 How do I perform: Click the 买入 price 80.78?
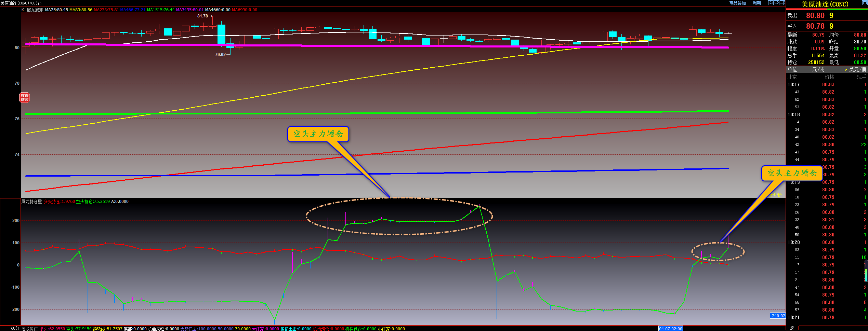pos(815,26)
